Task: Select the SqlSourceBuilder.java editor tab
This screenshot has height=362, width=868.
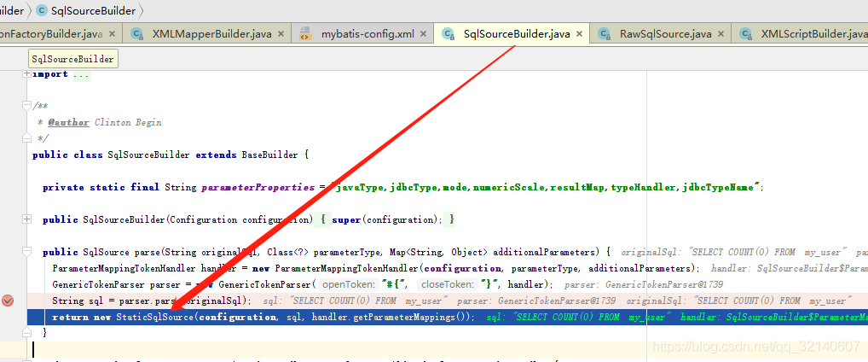Action: tap(517, 34)
